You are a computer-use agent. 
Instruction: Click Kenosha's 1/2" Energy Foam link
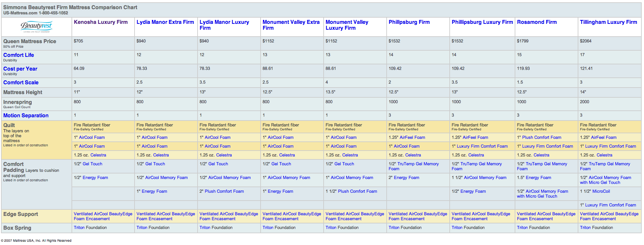[95, 178]
